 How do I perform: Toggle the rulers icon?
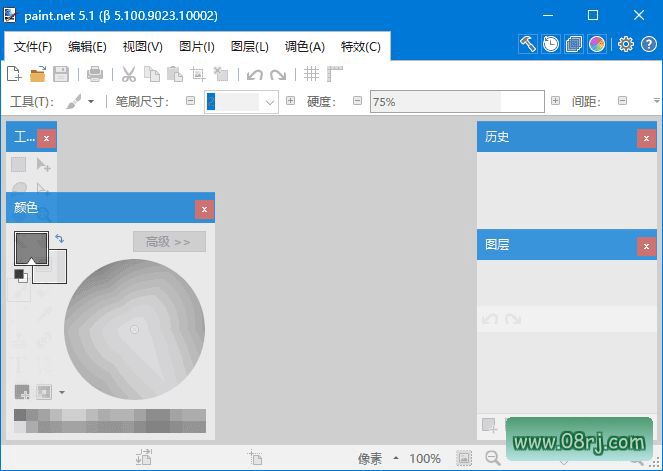coord(334,74)
